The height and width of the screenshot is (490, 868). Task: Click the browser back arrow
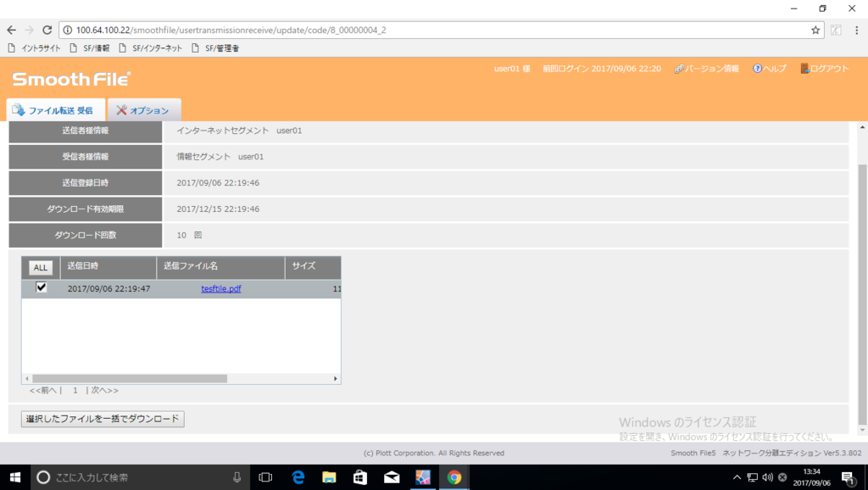[12, 29]
